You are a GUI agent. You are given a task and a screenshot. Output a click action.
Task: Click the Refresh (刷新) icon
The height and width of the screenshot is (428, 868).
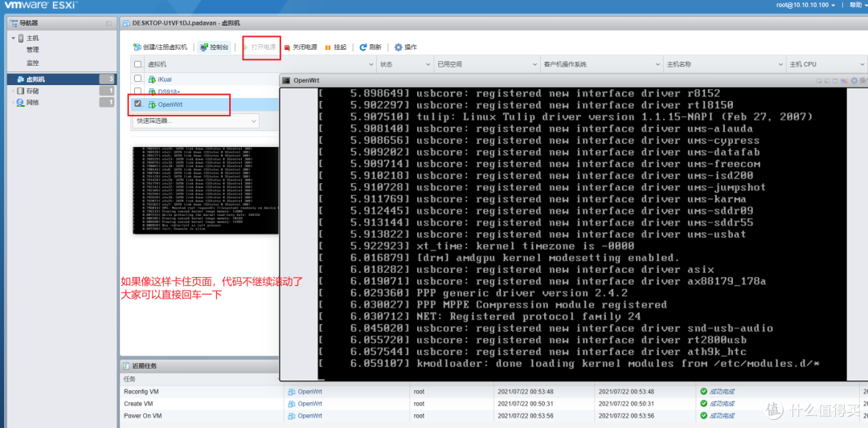click(363, 47)
